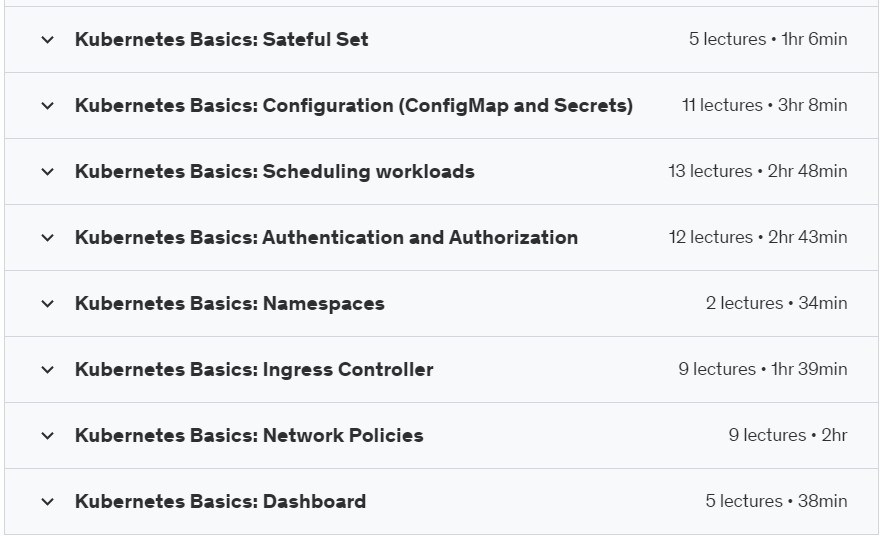Viewport: 882px width, 540px height.
Task: Expand chevron beside Configuration (ConfigMap and Secrets)
Action: pyautogui.click(x=48, y=106)
